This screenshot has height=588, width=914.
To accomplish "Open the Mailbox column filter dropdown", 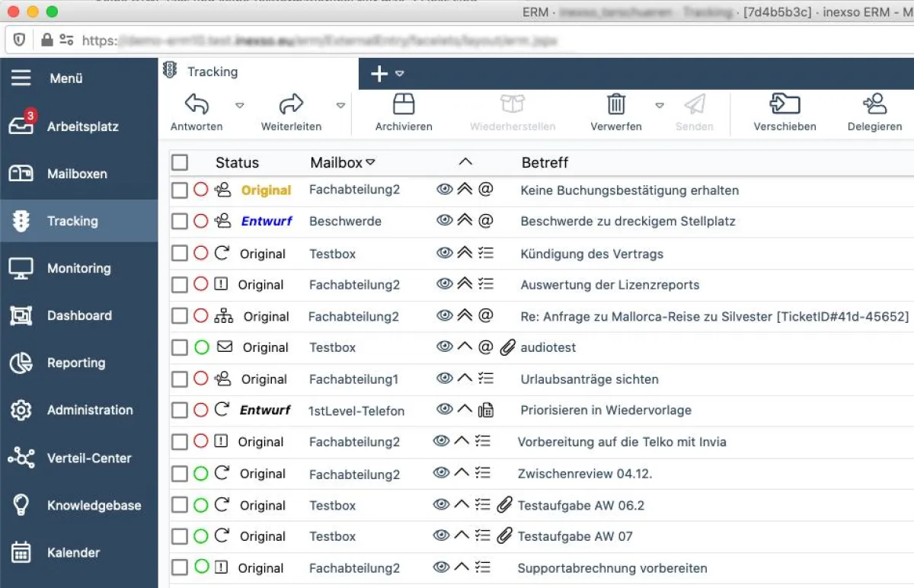I will click(x=371, y=161).
